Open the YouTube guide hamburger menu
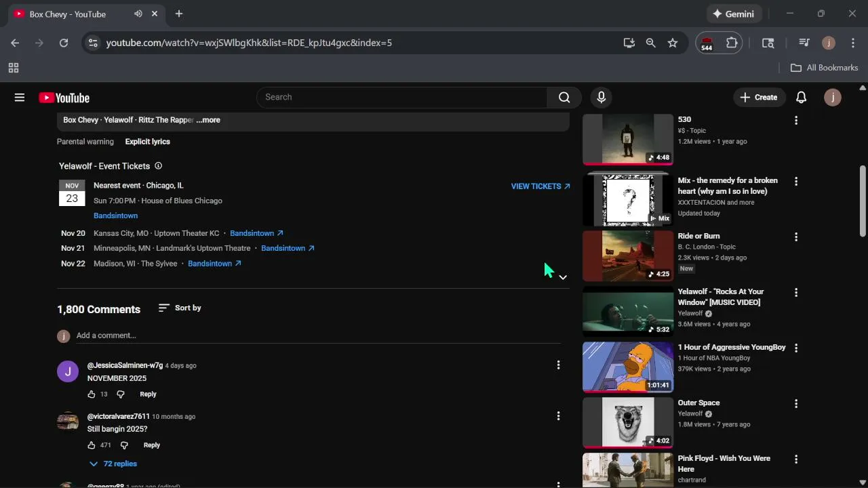The width and height of the screenshot is (868, 488). (20, 98)
